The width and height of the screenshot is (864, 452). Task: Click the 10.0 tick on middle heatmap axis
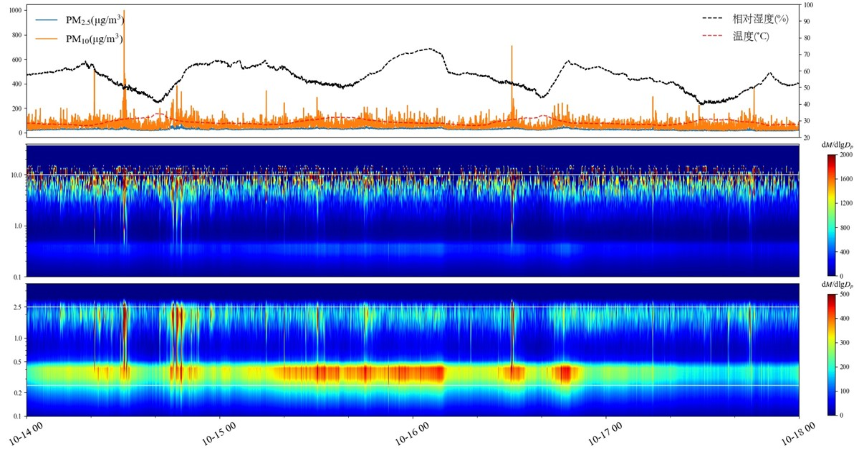(14, 174)
